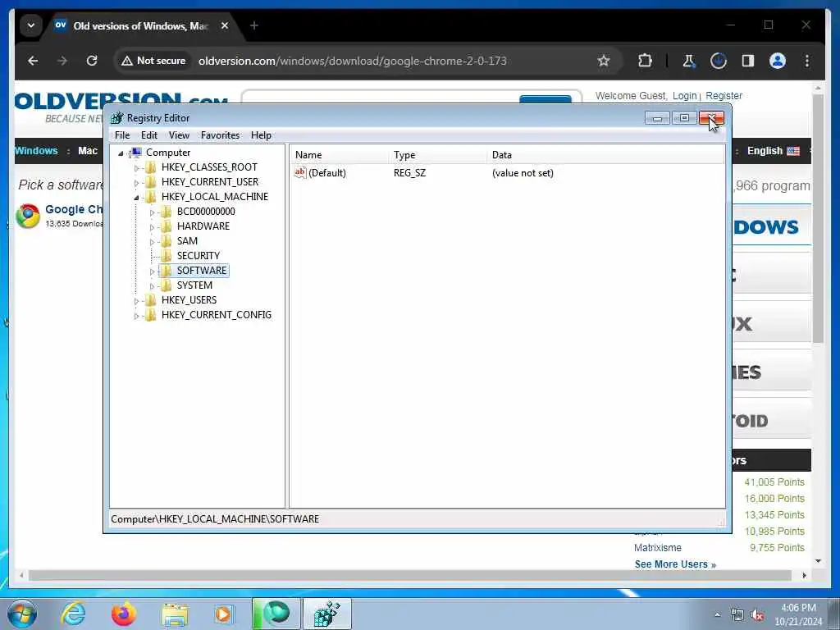Select the (value not set) data cell
The image size is (840, 630).
[x=523, y=173]
